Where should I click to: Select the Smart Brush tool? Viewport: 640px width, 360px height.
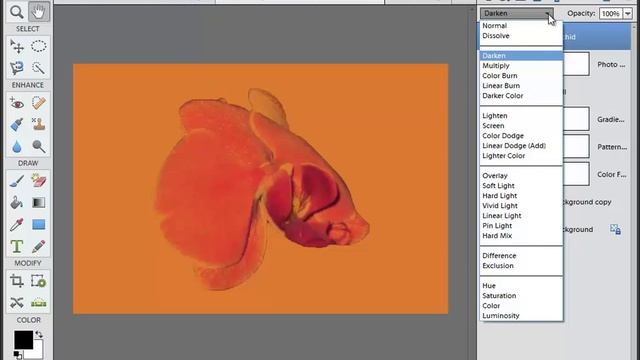tap(17, 124)
